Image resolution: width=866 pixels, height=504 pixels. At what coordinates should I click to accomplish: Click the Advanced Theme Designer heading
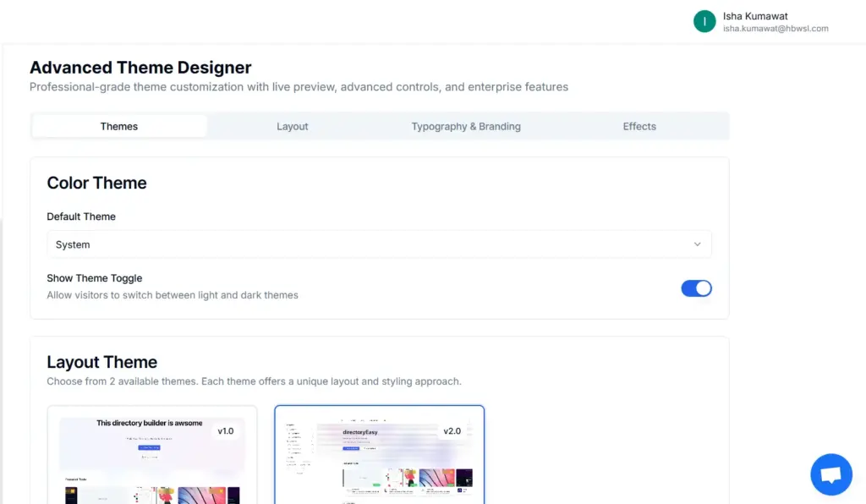coord(140,67)
